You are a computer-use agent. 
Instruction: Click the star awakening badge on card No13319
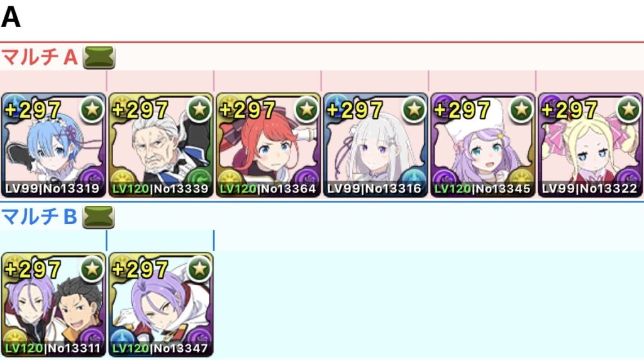click(92, 110)
